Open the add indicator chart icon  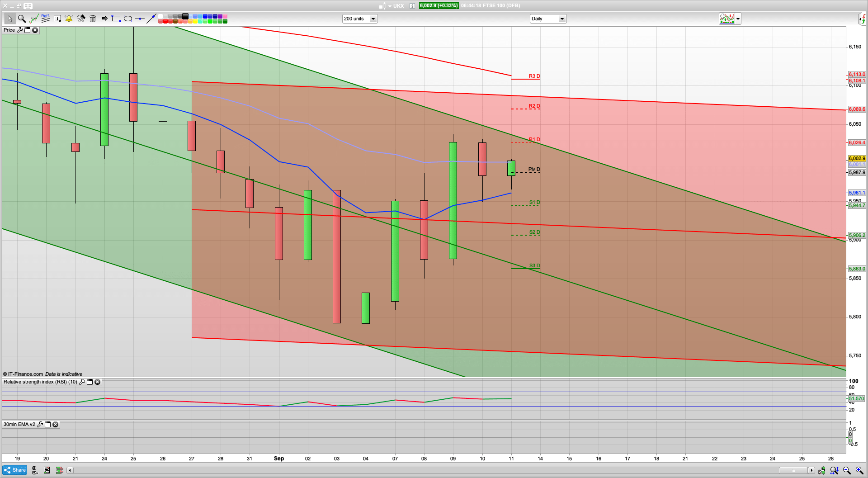[x=727, y=19]
